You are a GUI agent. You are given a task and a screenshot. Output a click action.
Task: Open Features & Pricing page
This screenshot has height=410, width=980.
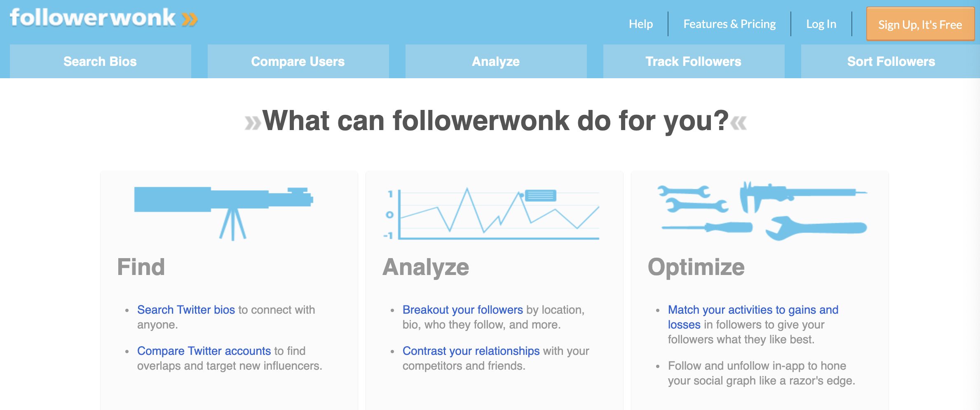coord(729,24)
